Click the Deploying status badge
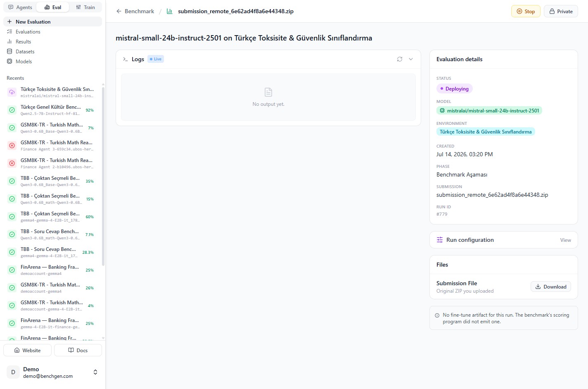Screen dimensions: 588x389 coord(455,89)
